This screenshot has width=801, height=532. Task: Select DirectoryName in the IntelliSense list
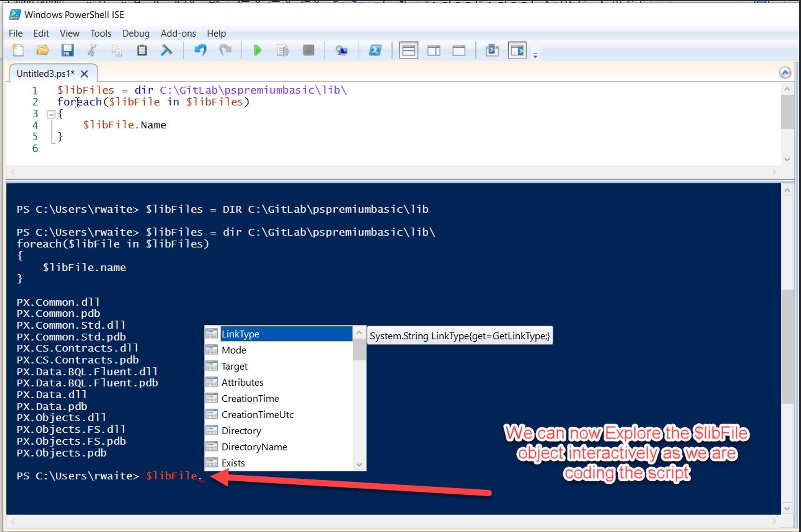click(278, 447)
